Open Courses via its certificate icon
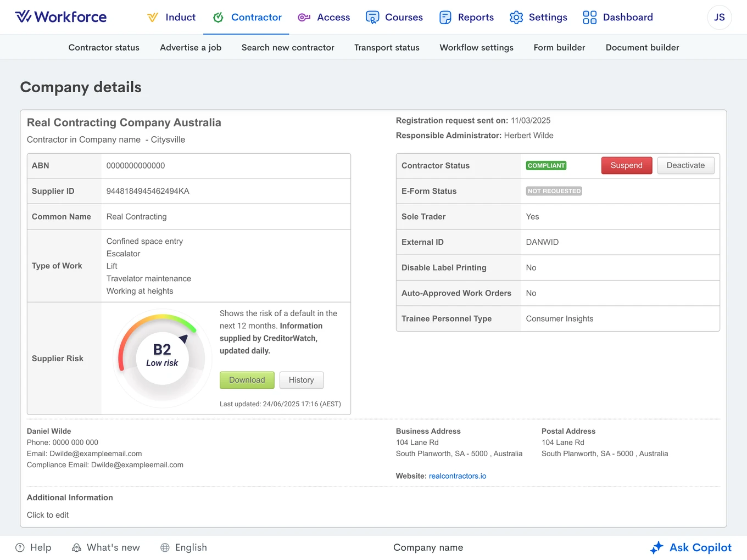747x560 pixels. click(372, 18)
